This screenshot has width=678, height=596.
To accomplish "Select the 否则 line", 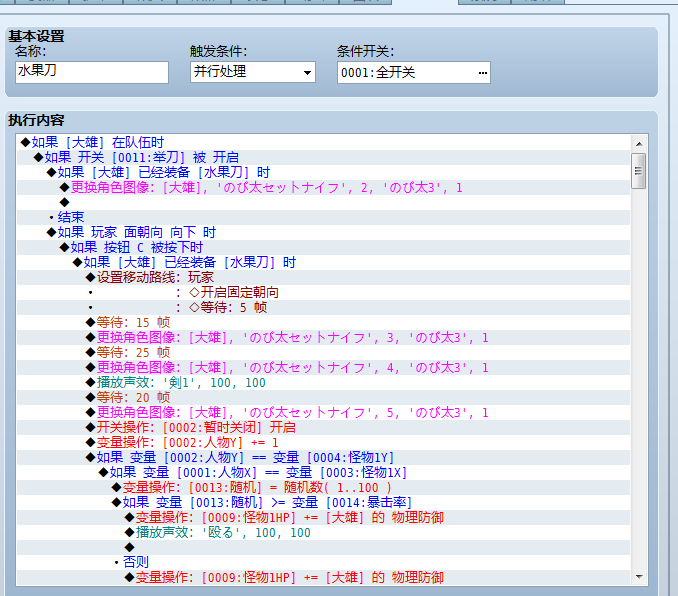I will pyautogui.click(x=323, y=562).
